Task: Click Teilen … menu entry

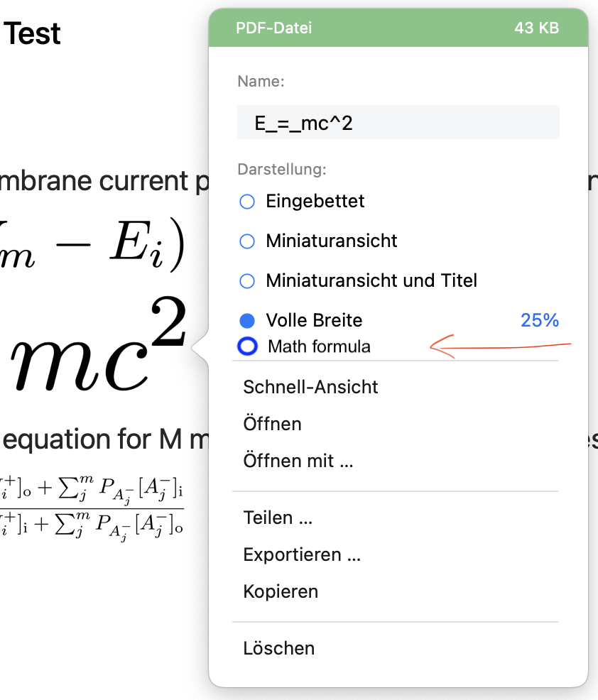Action: pyautogui.click(x=278, y=518)
